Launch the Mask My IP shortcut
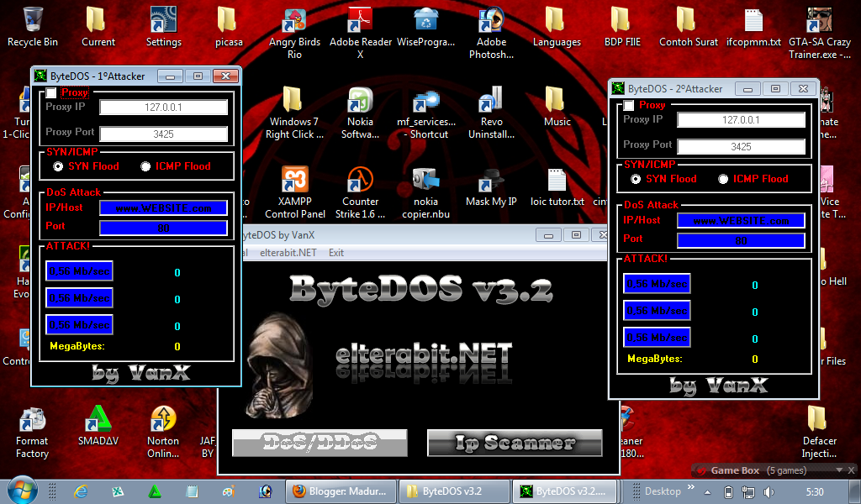861x504 pixels. pyautogui.click(x=491, y=186)
